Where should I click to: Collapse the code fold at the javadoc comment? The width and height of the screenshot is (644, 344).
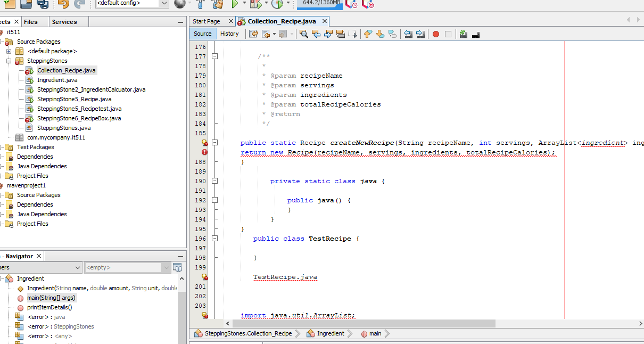pyautogui.click(x=215, y=55)
